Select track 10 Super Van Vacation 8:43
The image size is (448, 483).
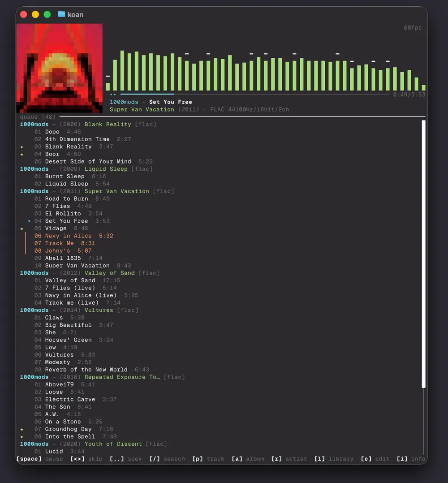point(82,266)
